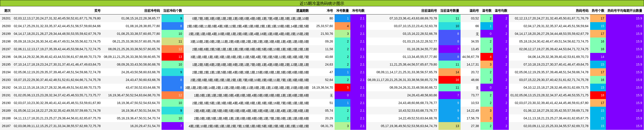644x130 pixels.
Task: Click the red hot count cell 18
Action: (x=598, y=95)
